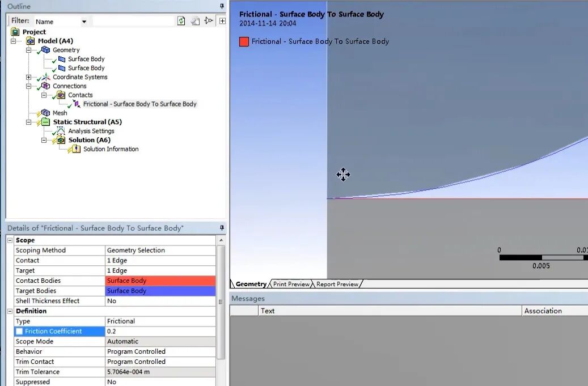Pin the Outline panel
Screen dimensions: 588x386
(x=222, y=6)
